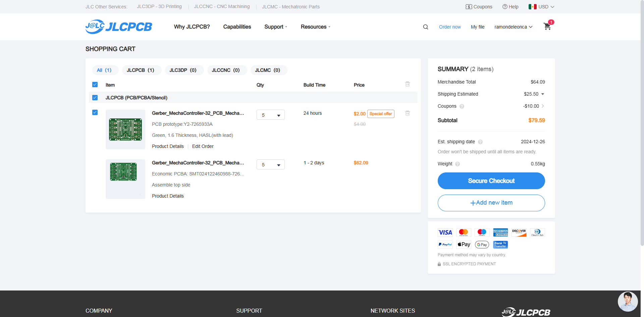Click the Maestro payment icon
This screenshot has height=317, width=644.
pyautogui.click(x=482, y=232)
